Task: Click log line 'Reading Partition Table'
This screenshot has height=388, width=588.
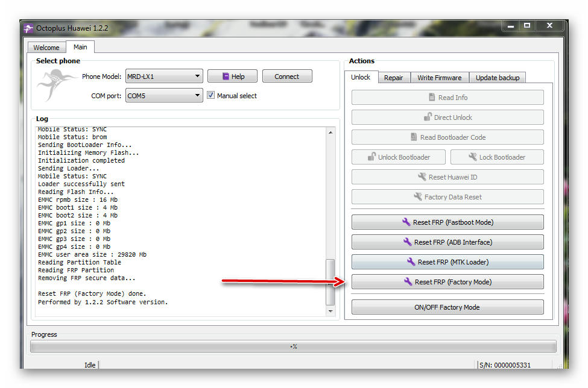Action: click(80, 262)
